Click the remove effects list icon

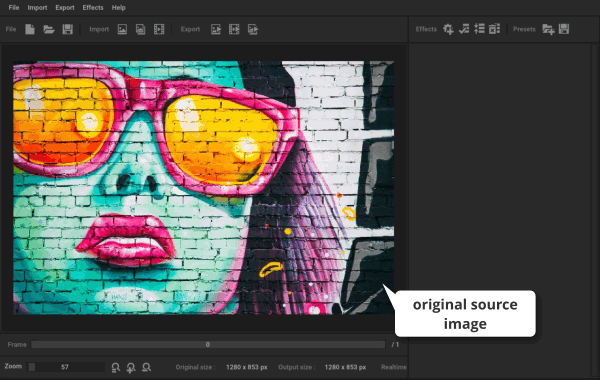494,29
